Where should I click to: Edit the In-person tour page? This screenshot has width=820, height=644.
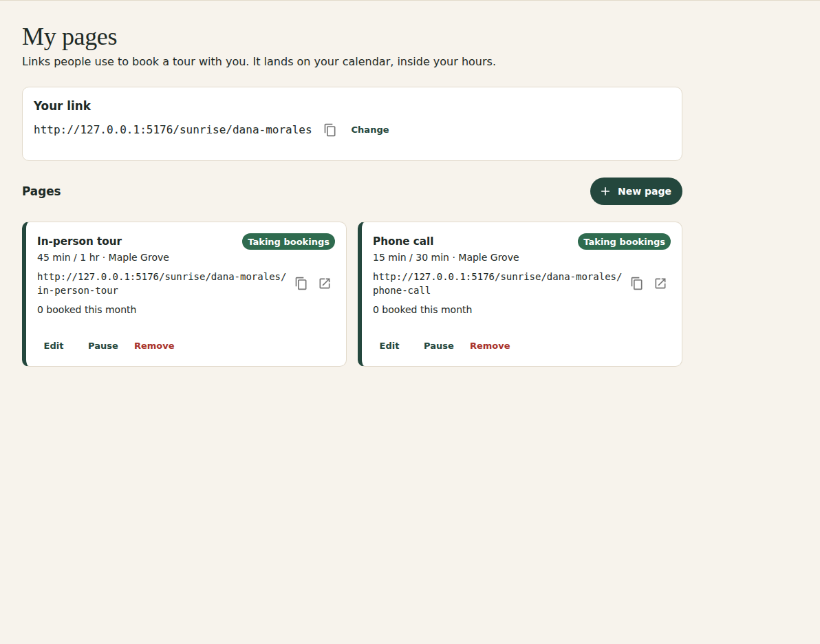(54, 346)
